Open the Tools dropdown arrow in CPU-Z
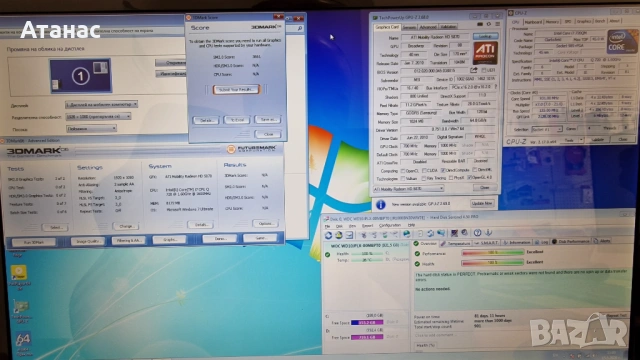Viewport: 640px width, 360px height. [x=581, y=140]
